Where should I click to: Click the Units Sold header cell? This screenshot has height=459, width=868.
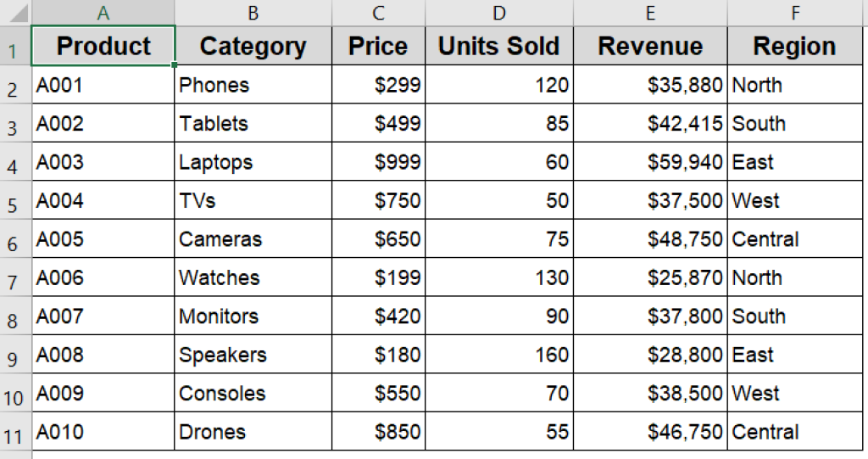pos(498,47)
